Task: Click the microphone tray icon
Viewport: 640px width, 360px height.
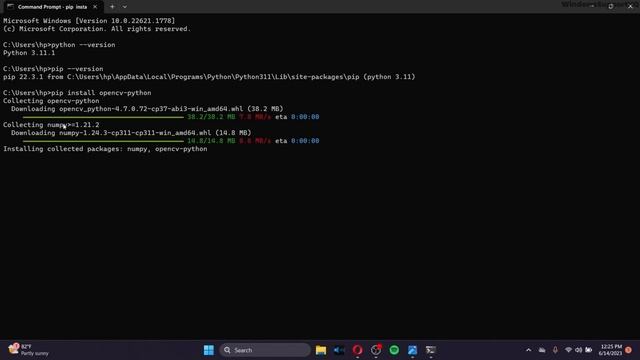Action: pyautogui.click(x=555, y=350)
